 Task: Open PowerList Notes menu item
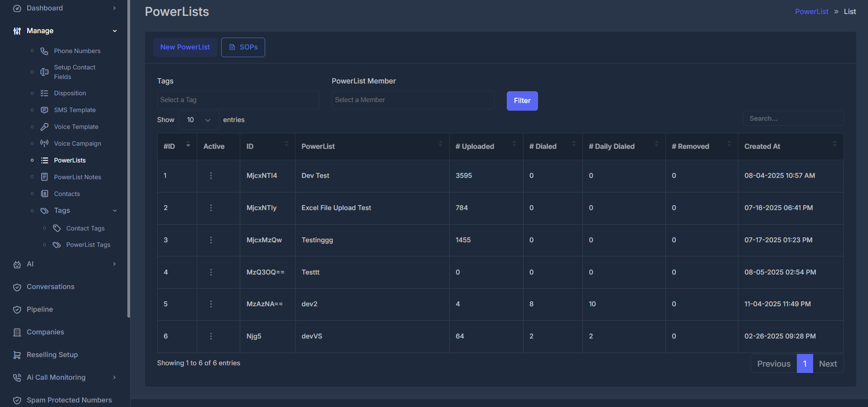coord(78,177)
